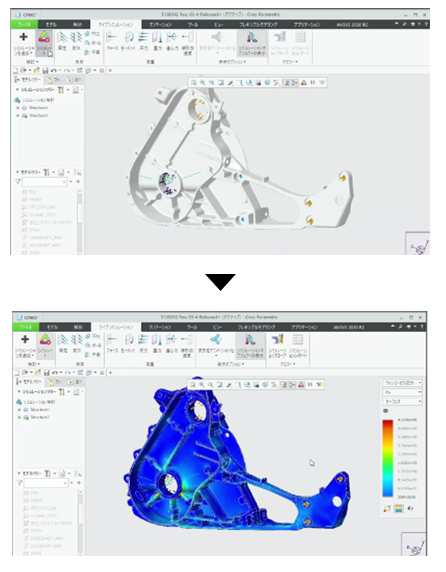Click rightmost icon below the color legend
Viewport: 446px width, 572px height.
pyautogui.click(x=410, y=508)
